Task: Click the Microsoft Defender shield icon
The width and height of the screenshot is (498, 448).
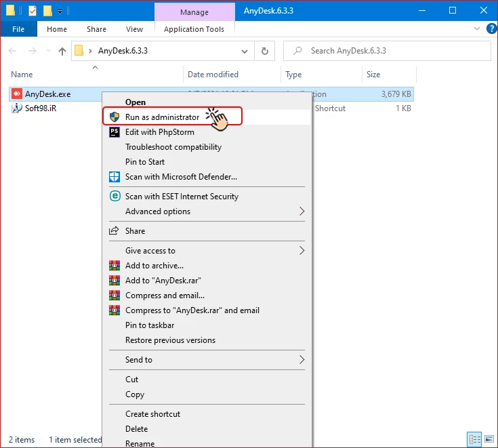Action: 115,177
